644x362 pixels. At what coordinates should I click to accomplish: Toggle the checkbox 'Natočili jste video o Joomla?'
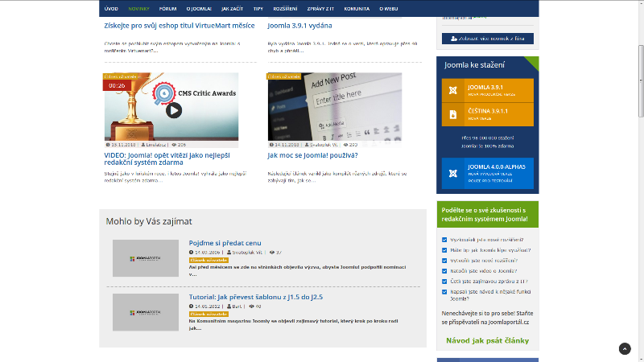coord(444,271)
